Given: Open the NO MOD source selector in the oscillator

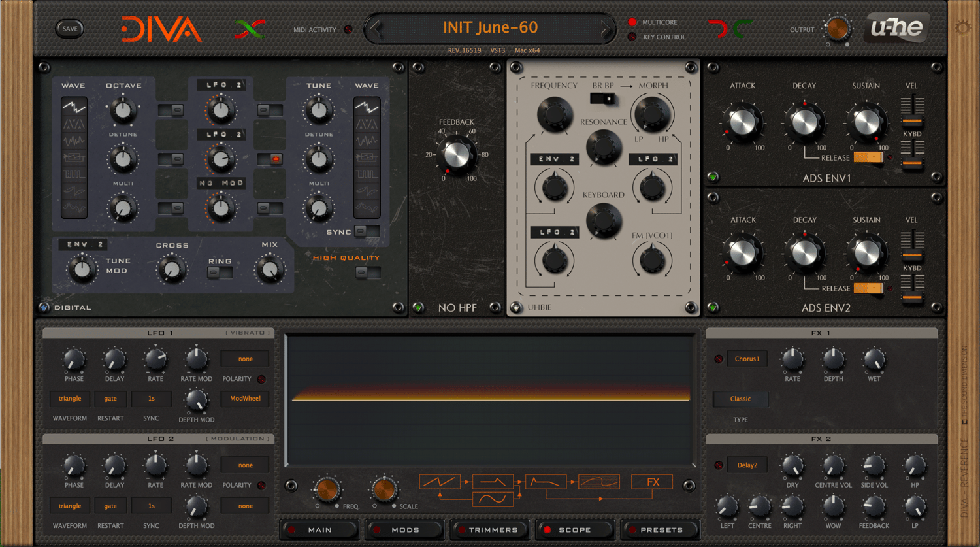Looking at the screenshot, I should 221,183.
